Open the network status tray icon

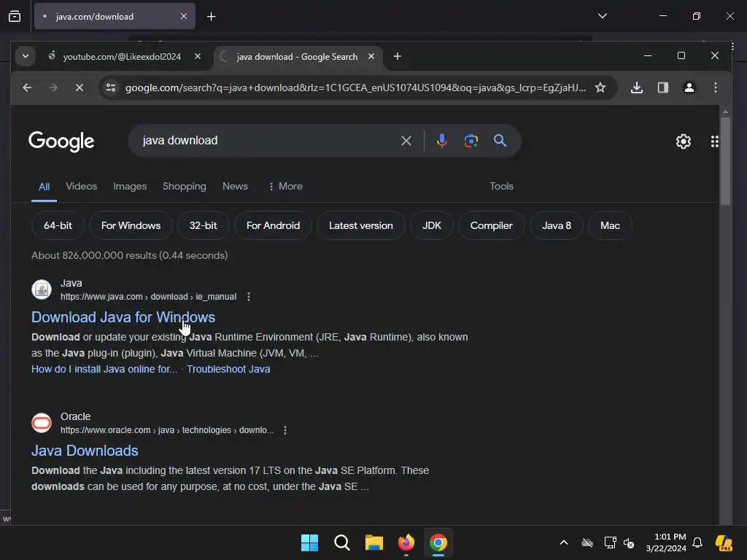[610, 542]
